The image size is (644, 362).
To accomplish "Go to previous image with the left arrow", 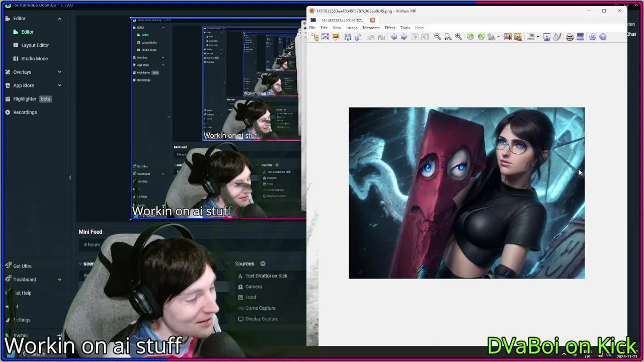I will [x=393, y=37].
